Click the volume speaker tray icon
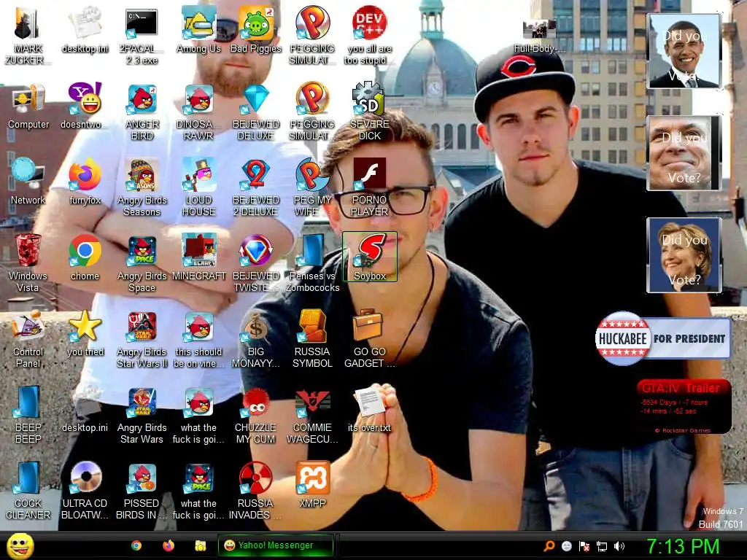This screenshot has height=560, width=747. [619, 546]
